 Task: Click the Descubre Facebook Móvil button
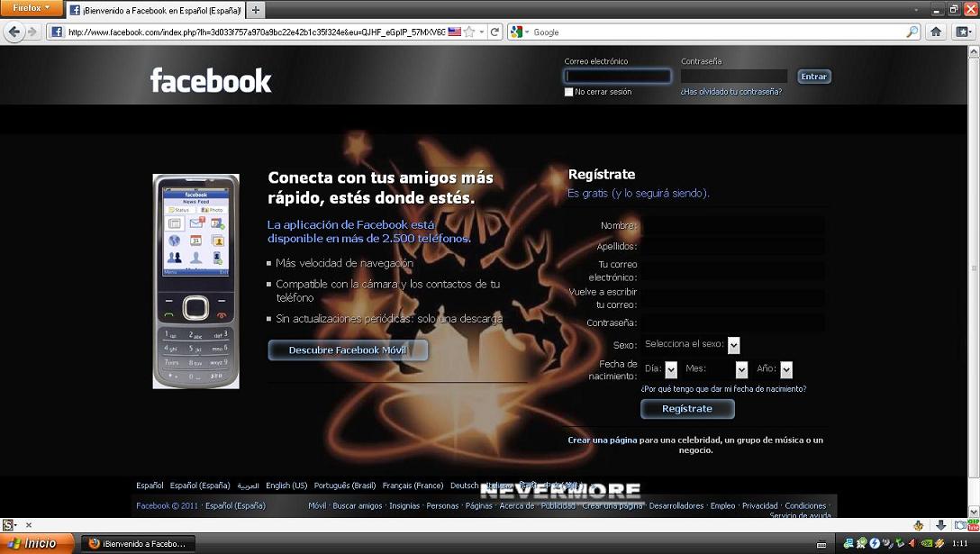tap(348, 350)
